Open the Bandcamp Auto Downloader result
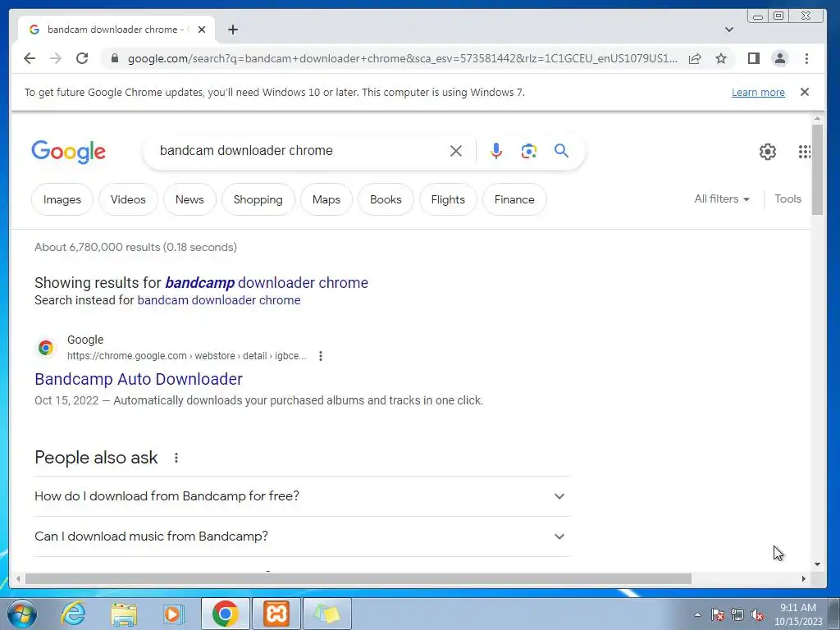The width and height of the screenshot is (840, 630). coord(138,379)
